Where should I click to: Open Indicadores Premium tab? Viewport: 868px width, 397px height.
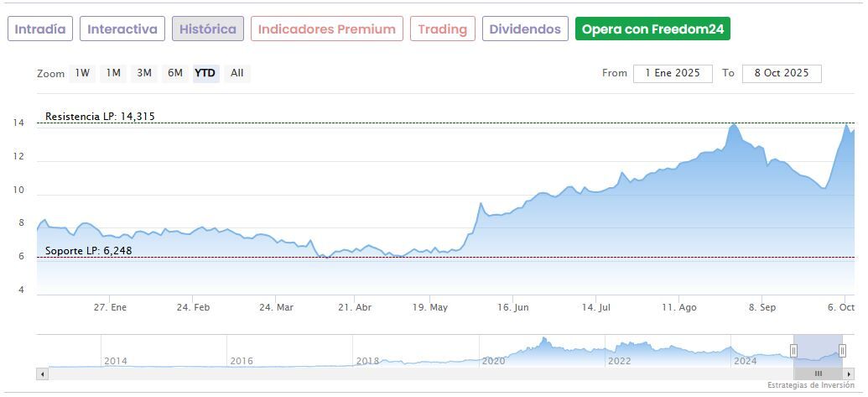(326, 29)
